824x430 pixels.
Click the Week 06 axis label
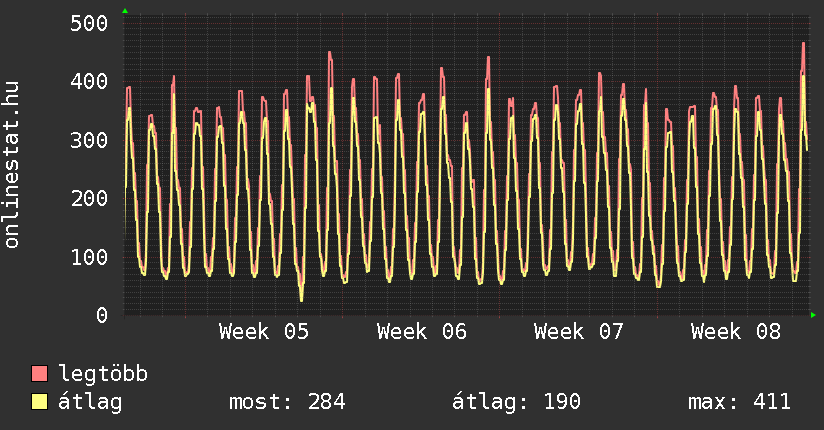[422, 332]
